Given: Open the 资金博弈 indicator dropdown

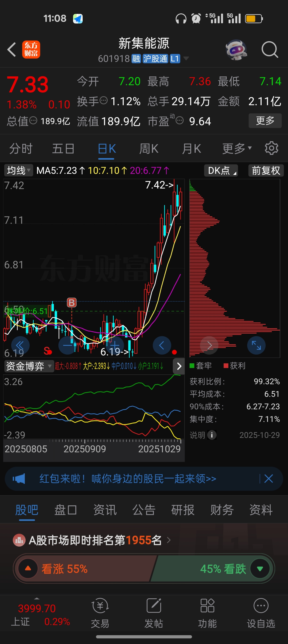Looking at the screenshot, I should (x=29, y=366).
